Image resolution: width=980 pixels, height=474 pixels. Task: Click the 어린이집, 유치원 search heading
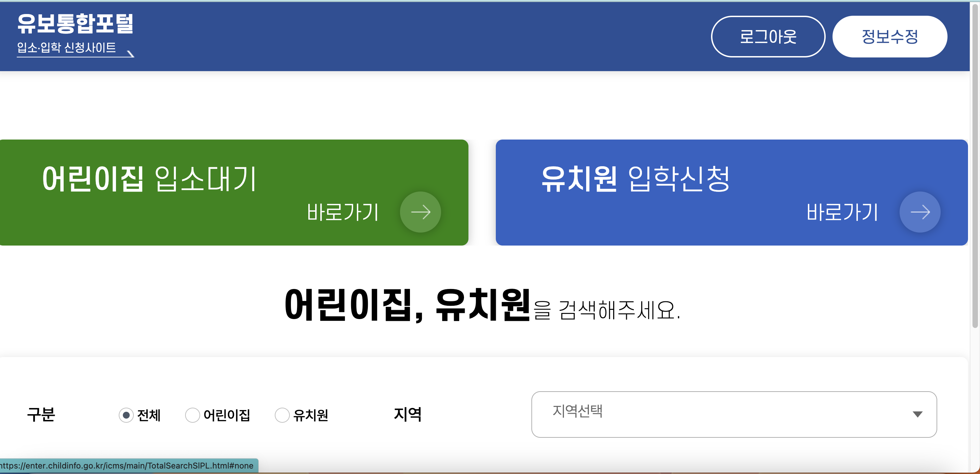[482, 306]
